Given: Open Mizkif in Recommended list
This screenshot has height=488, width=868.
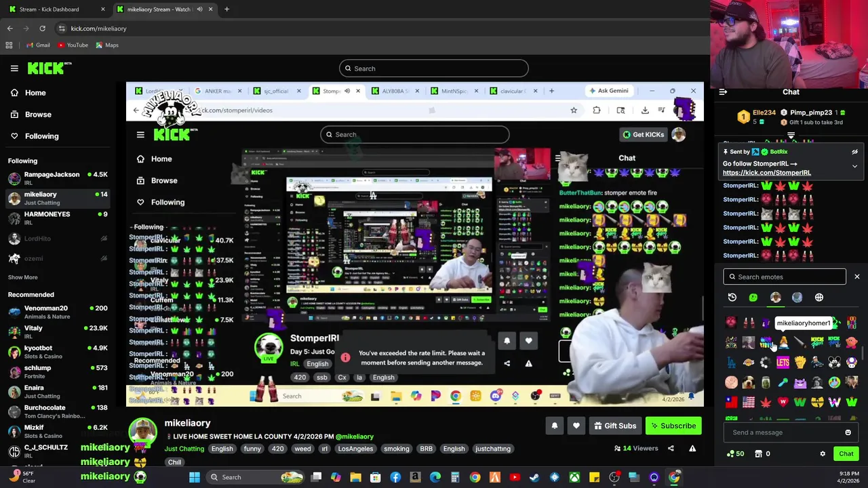Looking at the screenshot, I should tap(58, 431).
